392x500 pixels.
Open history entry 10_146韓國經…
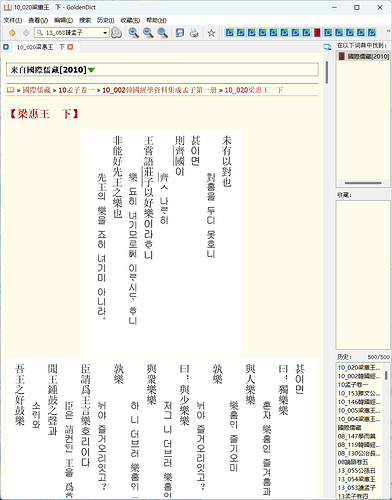click(359, 402)
